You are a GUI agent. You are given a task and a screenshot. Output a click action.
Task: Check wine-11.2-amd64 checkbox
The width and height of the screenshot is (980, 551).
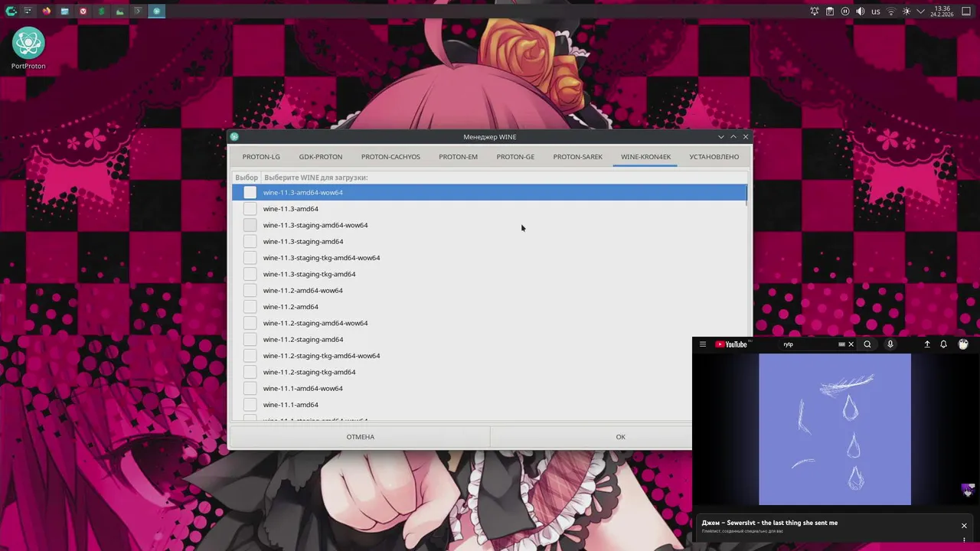(x=250, y=307)
